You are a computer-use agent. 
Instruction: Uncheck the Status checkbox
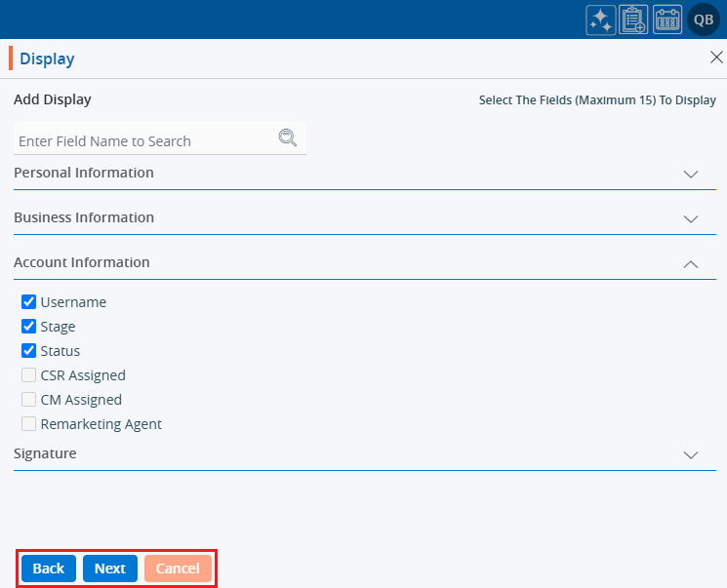(29, 351)
